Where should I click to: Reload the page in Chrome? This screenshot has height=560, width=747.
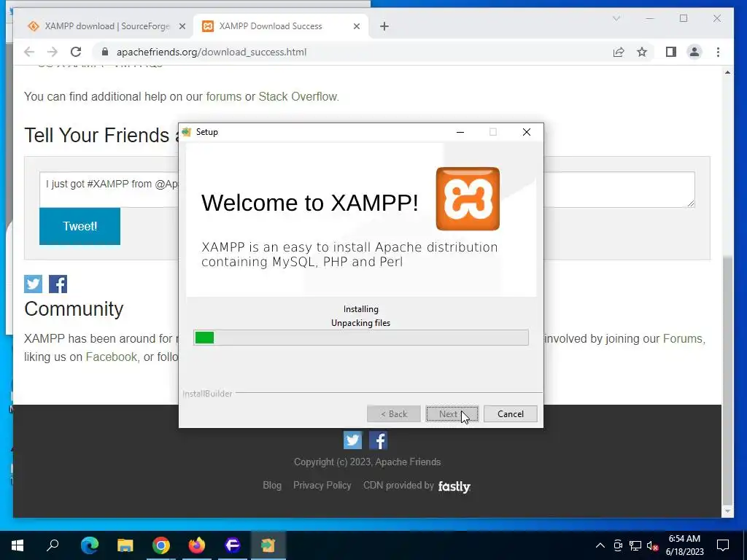point(76,52)
